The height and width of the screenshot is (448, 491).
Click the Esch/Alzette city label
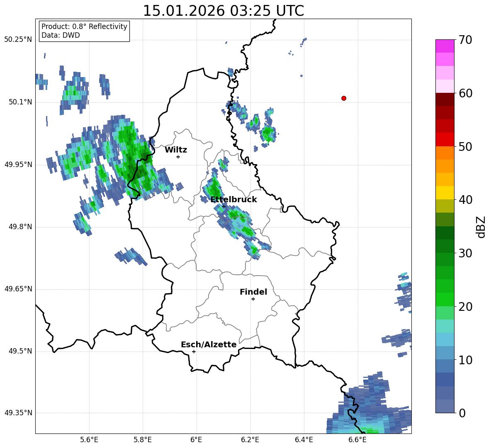tap(209, 344)
